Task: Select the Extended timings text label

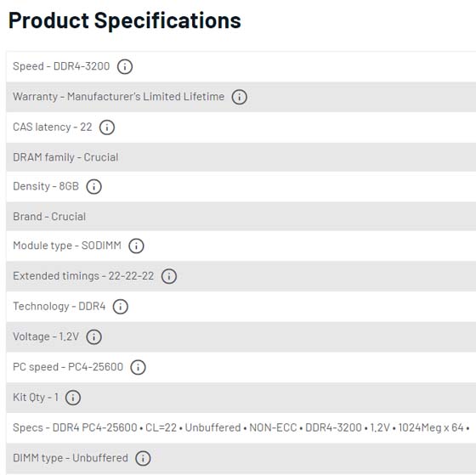Action: click(56, 276)
